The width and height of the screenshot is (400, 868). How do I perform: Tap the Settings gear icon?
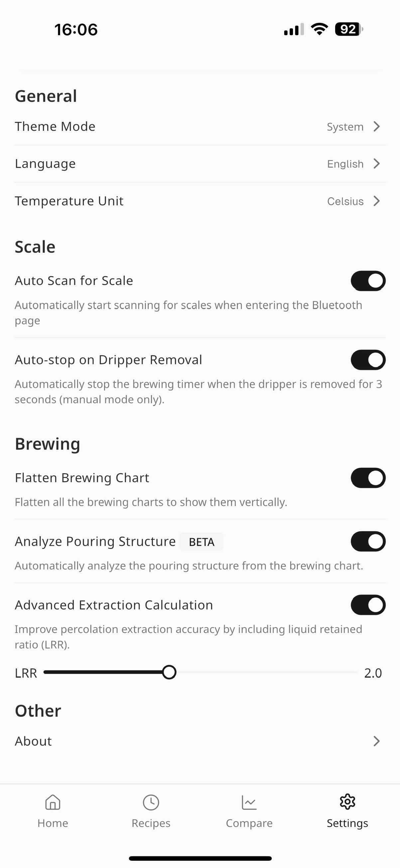(x=347, y=803)
